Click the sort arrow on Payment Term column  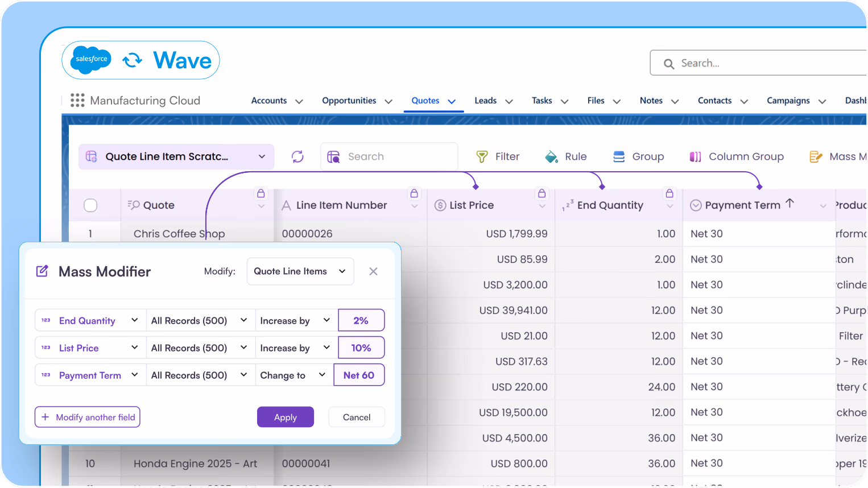790,203
